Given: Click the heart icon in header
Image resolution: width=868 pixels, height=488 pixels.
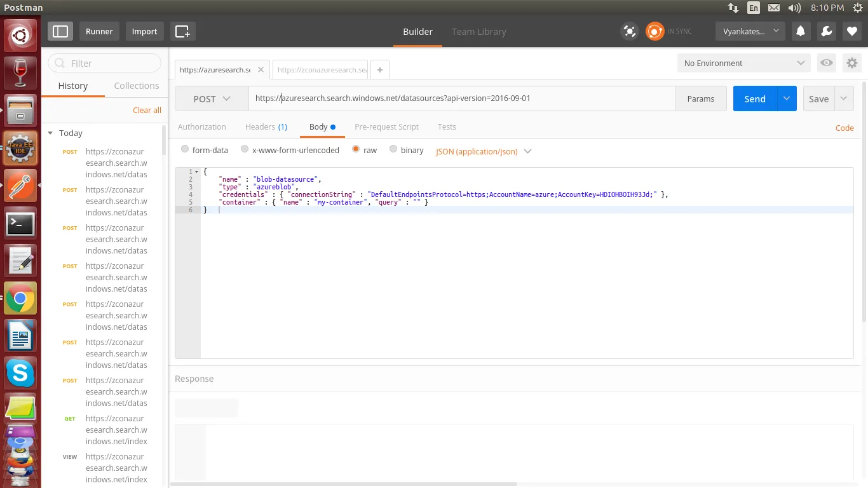Looking at the screenshot, I should point(852,31).
